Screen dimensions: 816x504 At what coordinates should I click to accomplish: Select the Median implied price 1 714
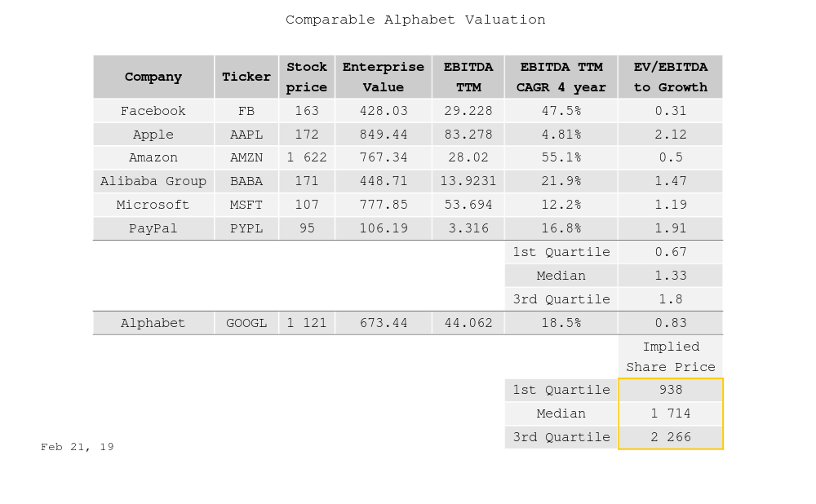[x=671, y=413]
